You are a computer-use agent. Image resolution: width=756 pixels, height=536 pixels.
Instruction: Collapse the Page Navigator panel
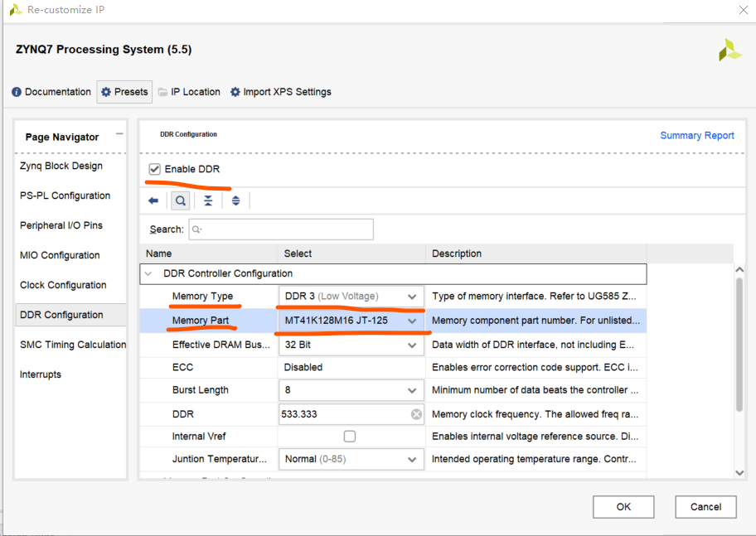119,134
